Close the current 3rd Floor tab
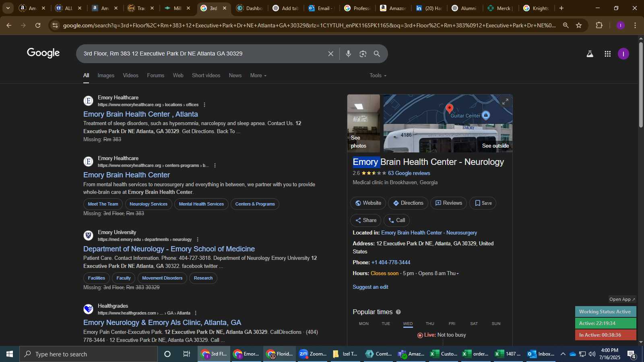The height and width of the screenshot is (362, 644). (x=225, y=8)
